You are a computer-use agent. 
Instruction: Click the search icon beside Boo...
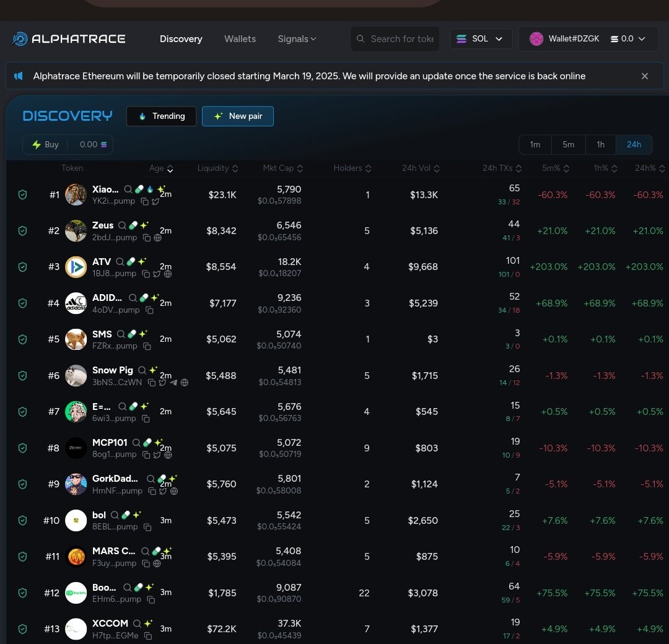(x=127, y=588)
